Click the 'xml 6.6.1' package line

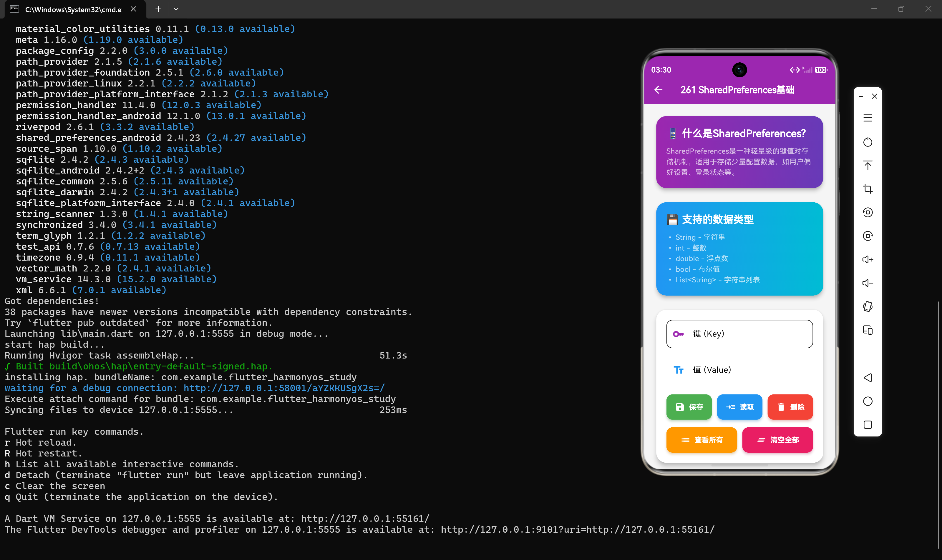click(x=91, y=290)
